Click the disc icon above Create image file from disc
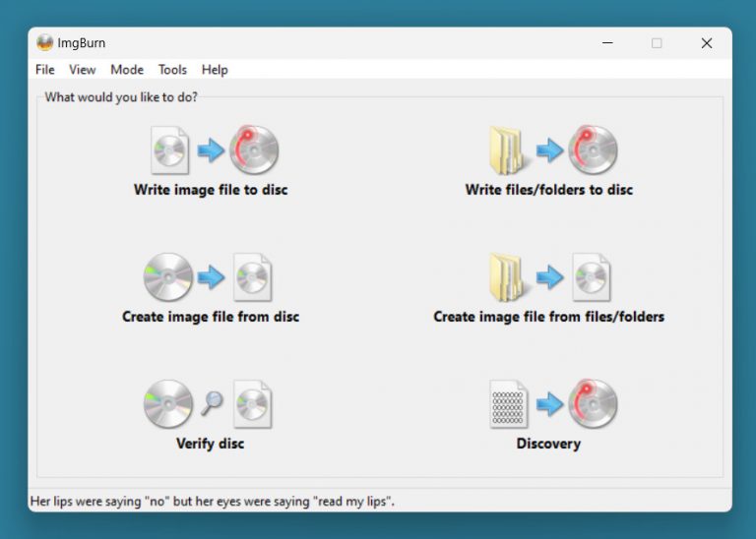 click(x=168, y=277)
